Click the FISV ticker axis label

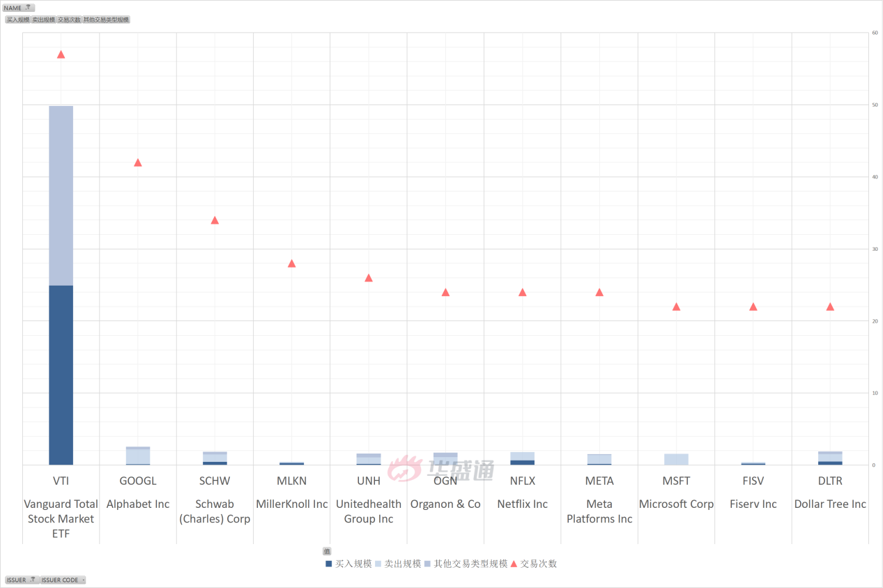coord(753,481)
